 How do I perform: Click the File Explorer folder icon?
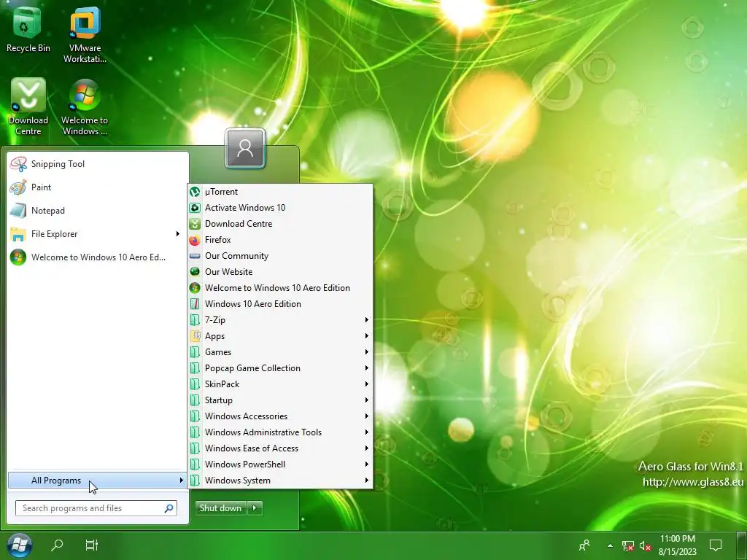pos(18,234)
